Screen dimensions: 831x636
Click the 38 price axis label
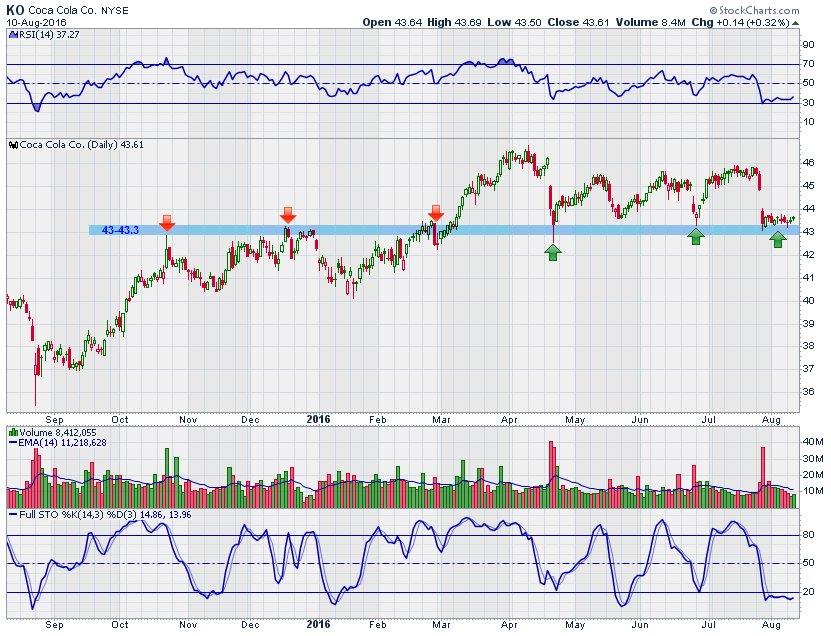[808, 346]
